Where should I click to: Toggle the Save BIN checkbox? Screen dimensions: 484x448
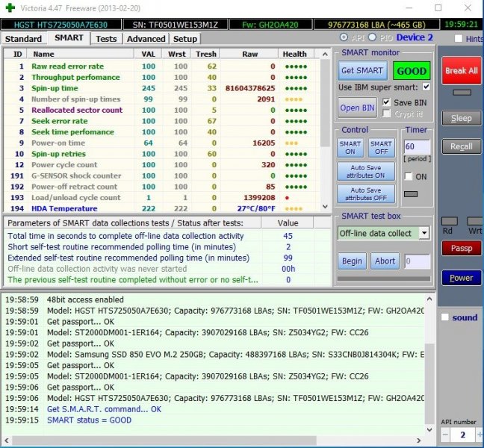(387, 102)
